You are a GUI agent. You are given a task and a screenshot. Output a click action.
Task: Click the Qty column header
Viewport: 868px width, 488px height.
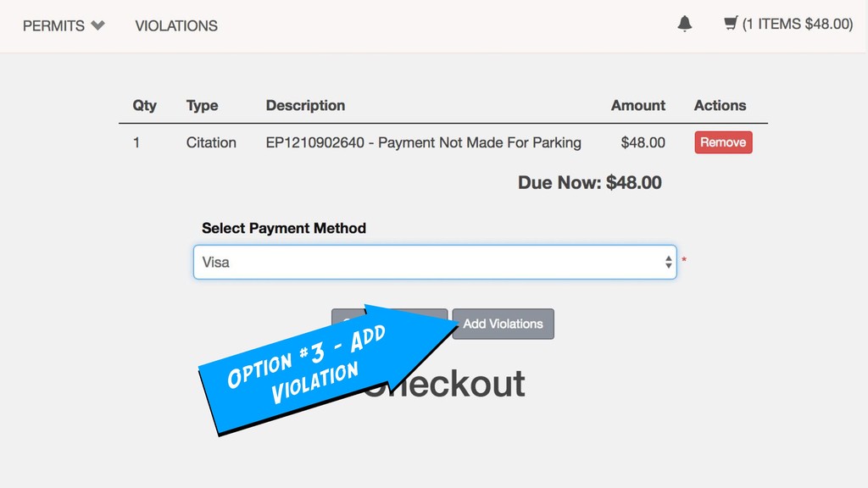click(144, 105)
